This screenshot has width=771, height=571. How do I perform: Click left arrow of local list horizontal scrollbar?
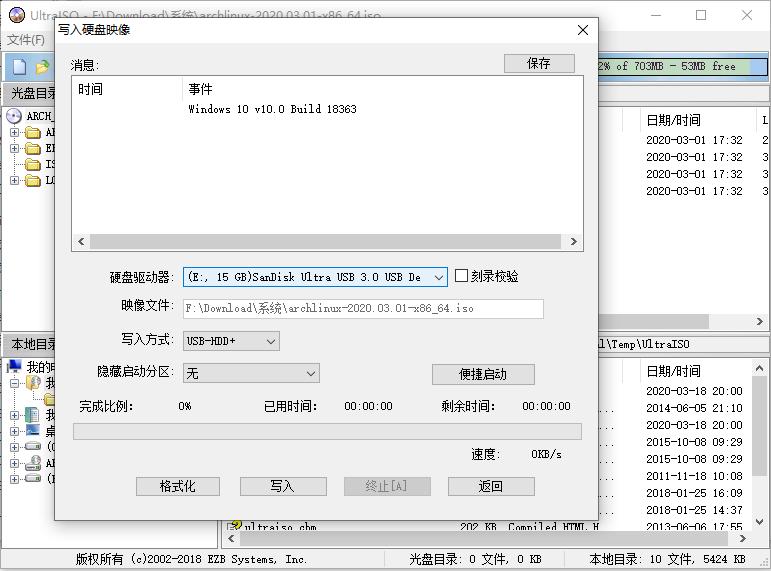[x=231, y=539]
